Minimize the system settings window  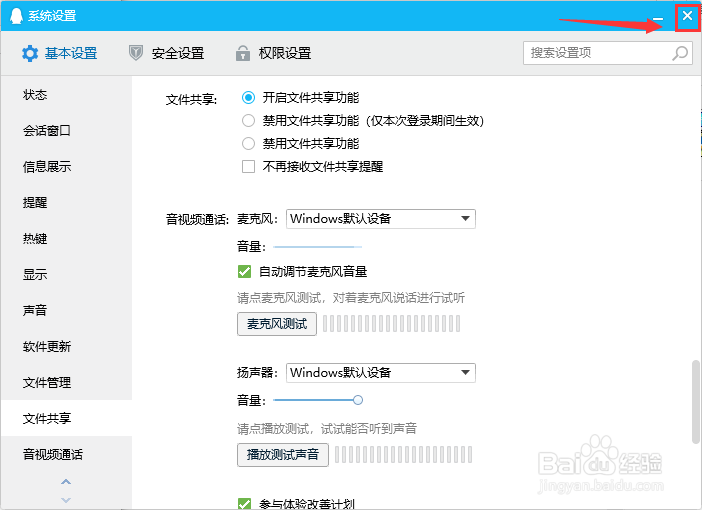658,18
